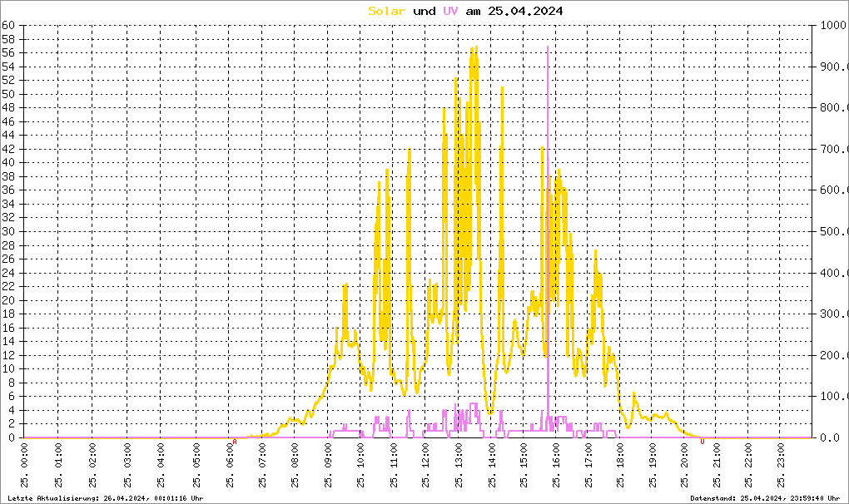Click the date 25.04.2024 in the chart title

click(x=526, y=11)
